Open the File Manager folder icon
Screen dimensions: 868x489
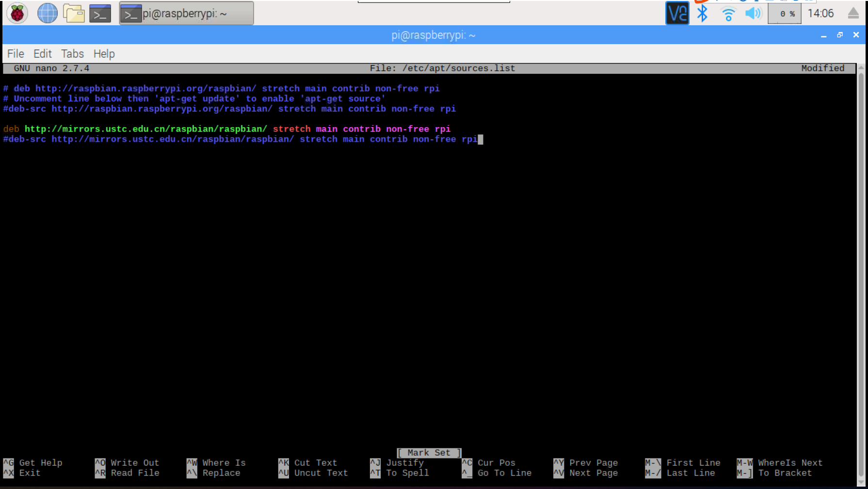click(74, 13)
